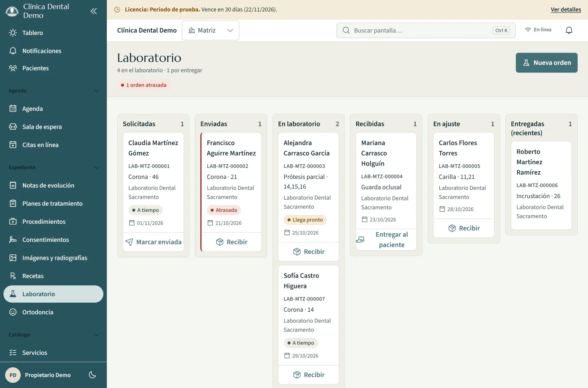Receive Carlos Flores Torres order

464,228
